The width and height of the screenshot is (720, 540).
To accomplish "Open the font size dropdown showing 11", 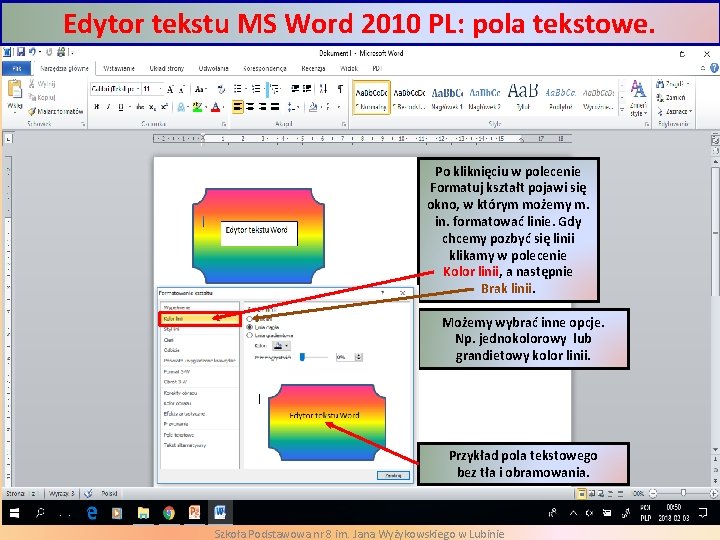I will (x=160, y=89).
